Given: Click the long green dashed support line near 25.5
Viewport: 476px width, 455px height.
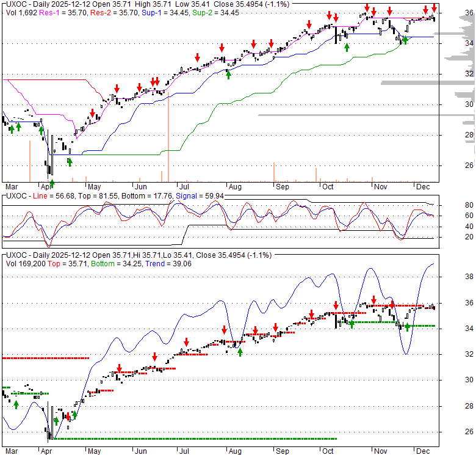Looking at the screenshot, I should click(195, 439).
